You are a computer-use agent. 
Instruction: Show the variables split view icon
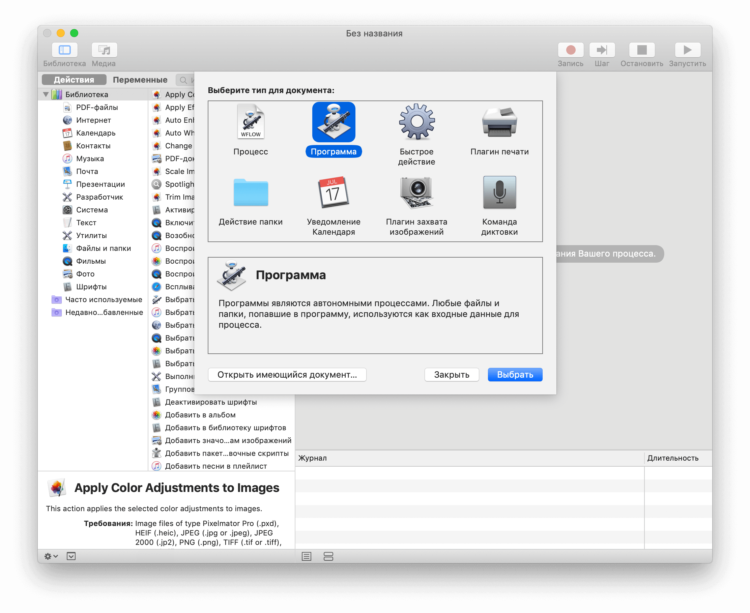(x=328, y=557)
